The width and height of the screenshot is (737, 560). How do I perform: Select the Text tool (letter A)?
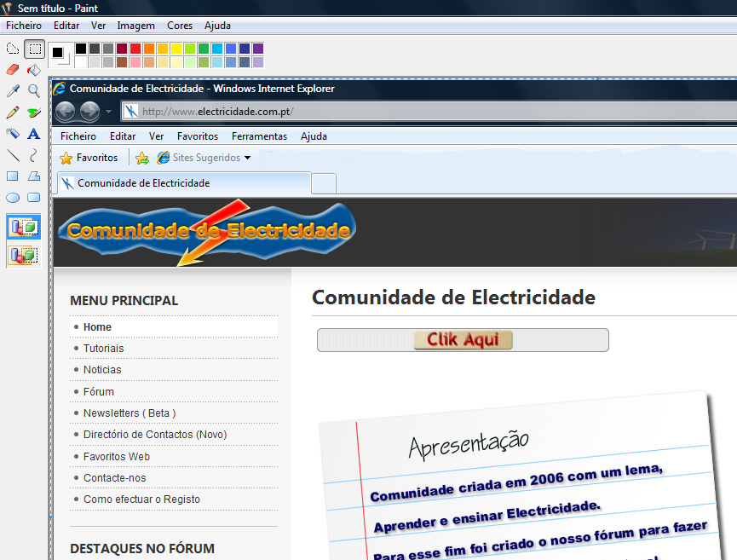click(x=34, y=134)
